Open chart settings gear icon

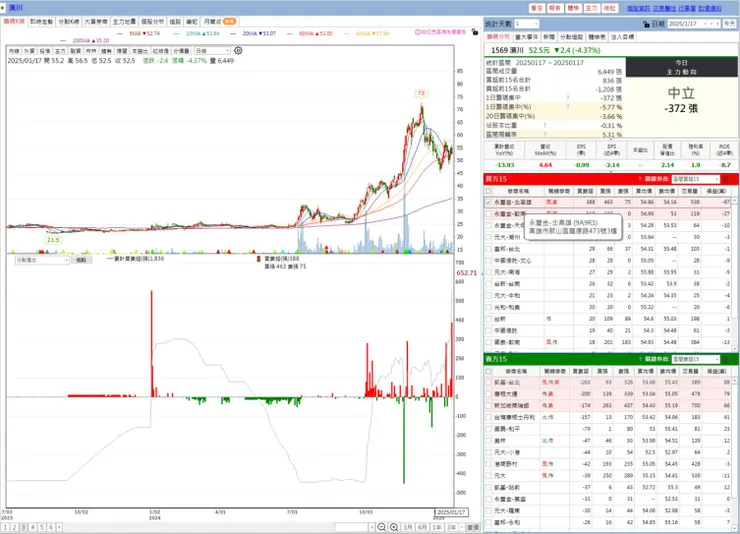238,50
